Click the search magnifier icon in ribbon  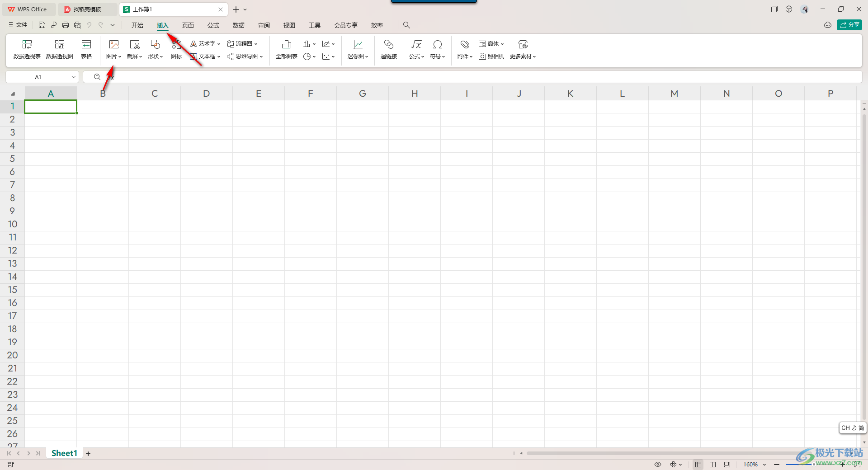coord(406,25)
